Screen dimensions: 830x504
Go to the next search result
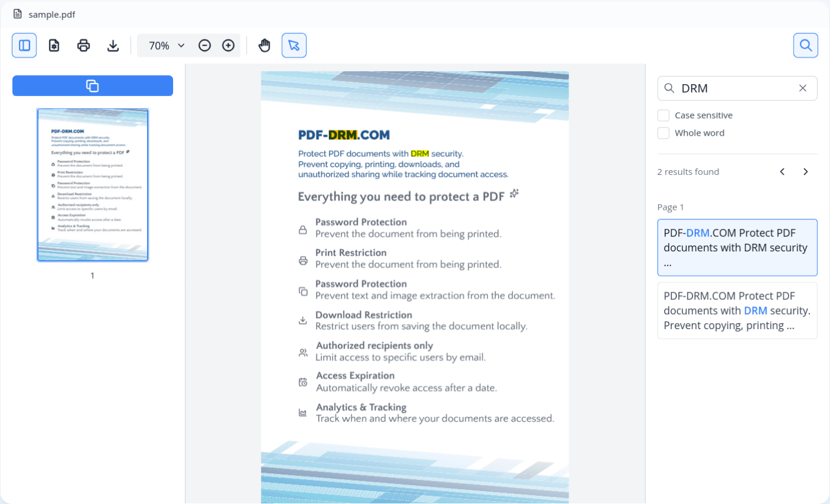tap(805, 172)
